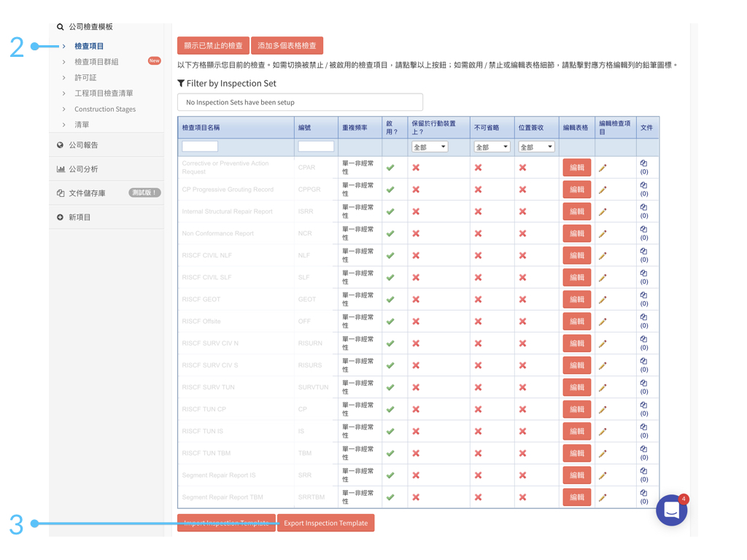Toggle 不可省略 cross for GEOT row
Viewport: 747px width, 560px height.
[479, 300]
